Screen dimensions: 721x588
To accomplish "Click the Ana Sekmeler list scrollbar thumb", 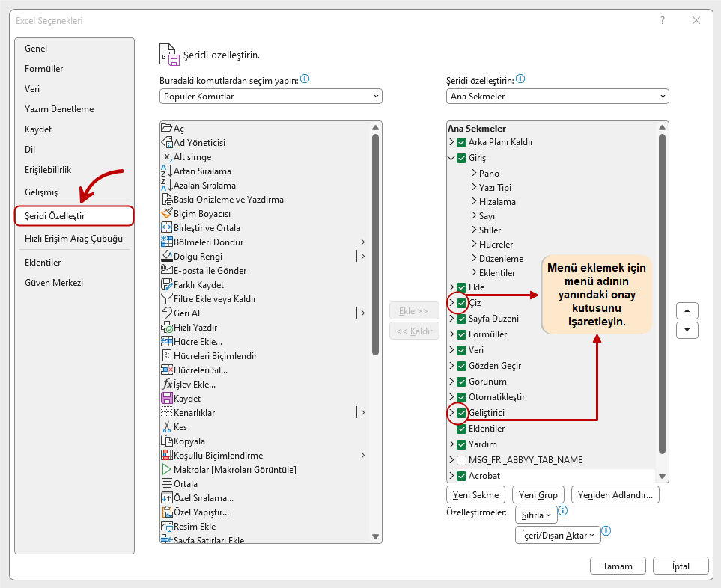I will point(662,294).
